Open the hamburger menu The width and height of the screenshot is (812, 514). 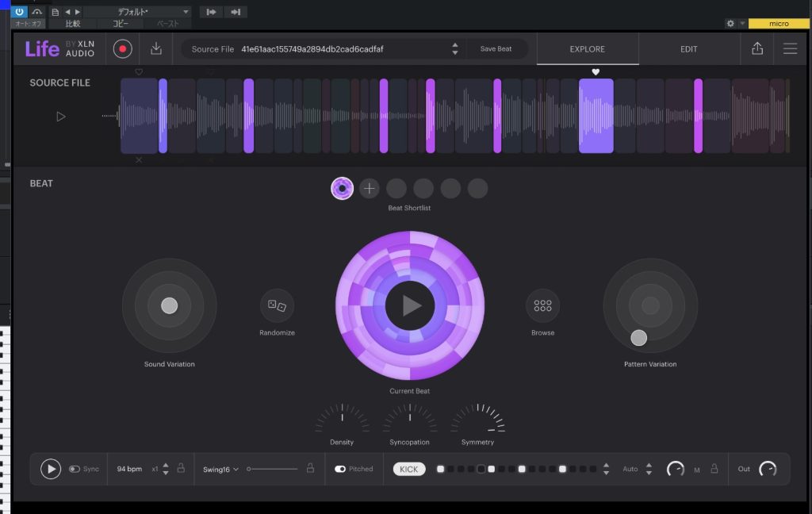pyautogui.click(x=790, y=49)
